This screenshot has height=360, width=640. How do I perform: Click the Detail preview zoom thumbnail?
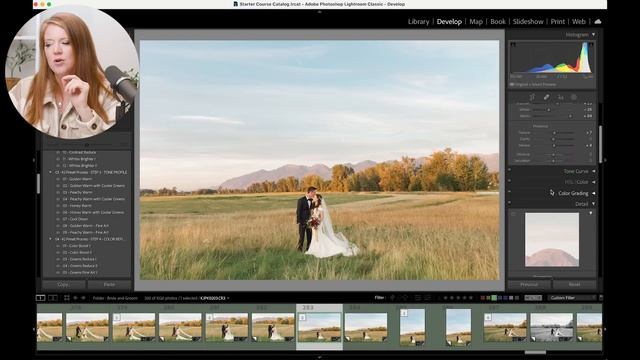pos(551,240)
